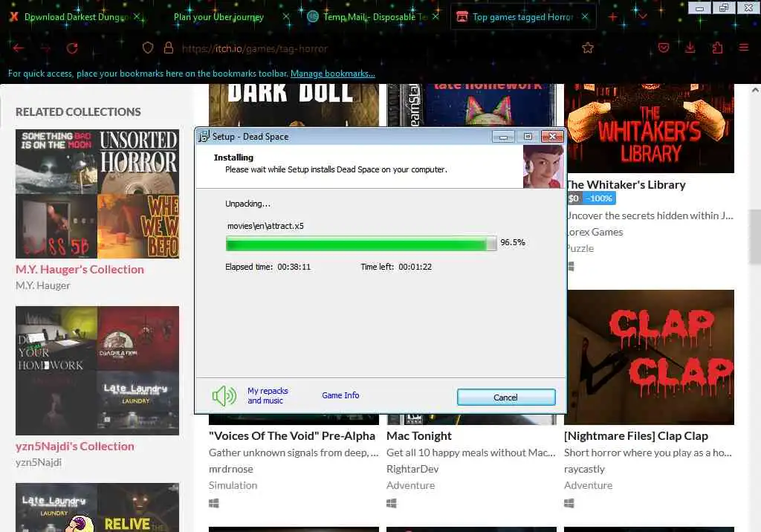This screenshot has width=761, height=532.
Task: Open the raycastly author link
Action: [584, 469]
